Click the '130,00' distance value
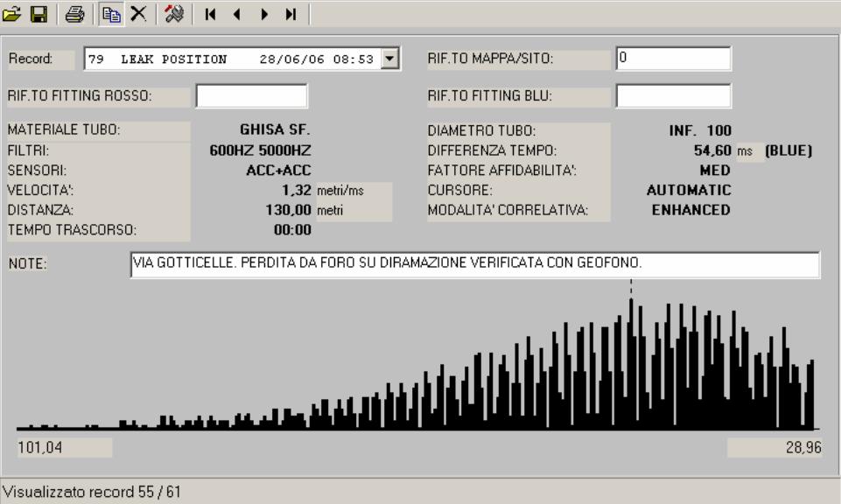The image size is (841, 504). (x=289, y=210)
